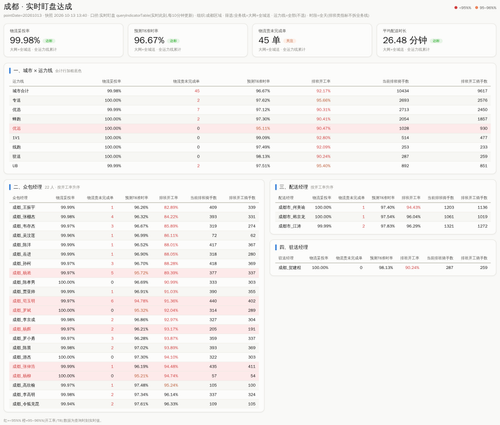The image size is (500, 425).
Task: Click the 45 单 KPI card value
Action: click(x=269, y=40)
